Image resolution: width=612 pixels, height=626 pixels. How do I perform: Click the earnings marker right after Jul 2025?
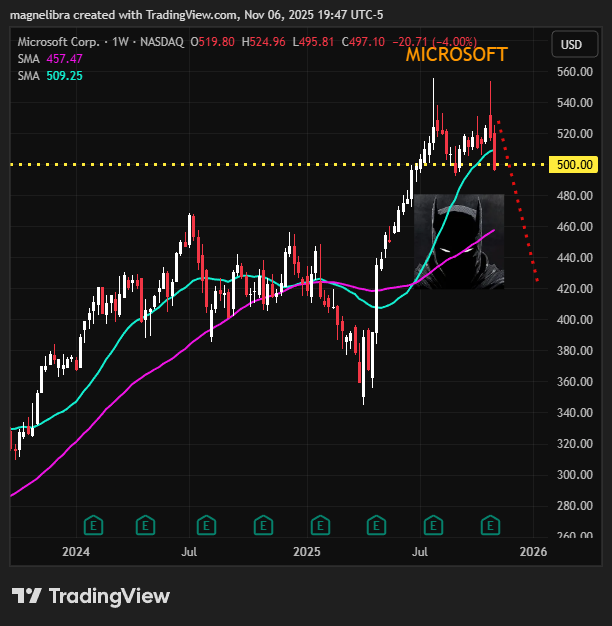click(433, 525)
